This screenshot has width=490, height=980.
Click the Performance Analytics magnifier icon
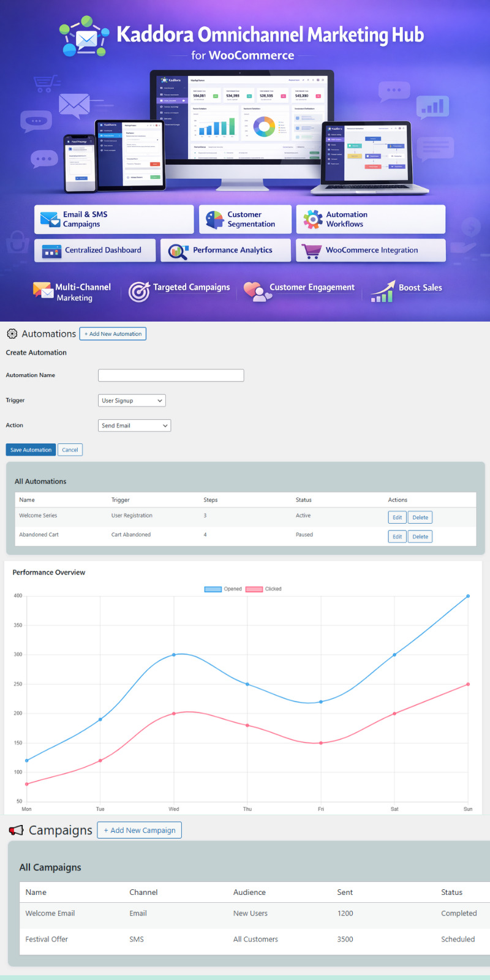(x=178, y=251)
